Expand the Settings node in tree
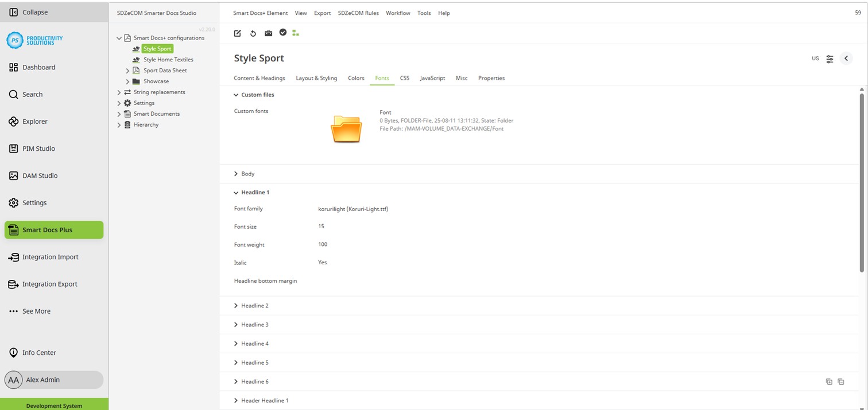Viewport: 868px width, 410px height. 119,103
